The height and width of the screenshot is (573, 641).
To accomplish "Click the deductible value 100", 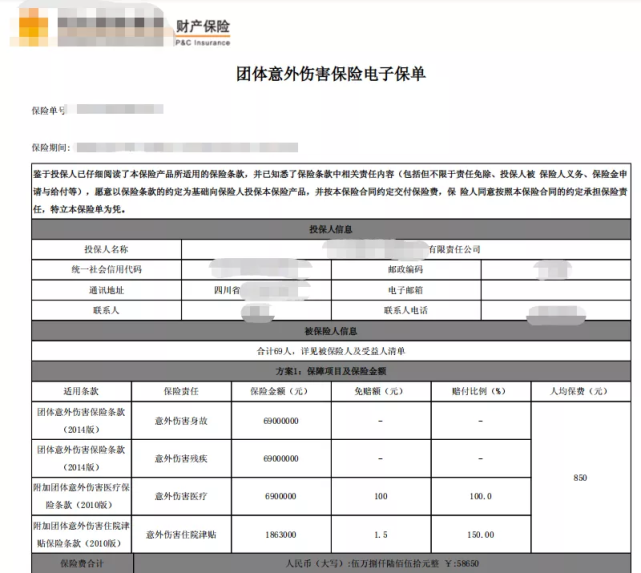I will click(381, 496).
